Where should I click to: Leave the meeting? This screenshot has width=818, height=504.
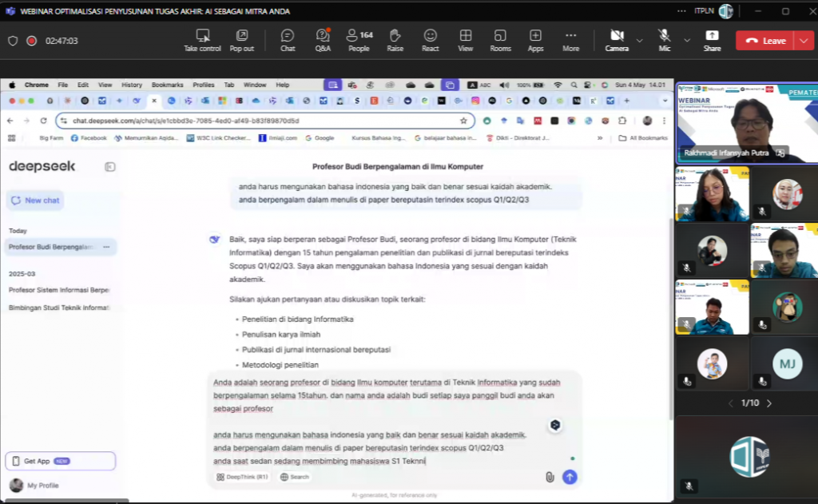[765, 41]
